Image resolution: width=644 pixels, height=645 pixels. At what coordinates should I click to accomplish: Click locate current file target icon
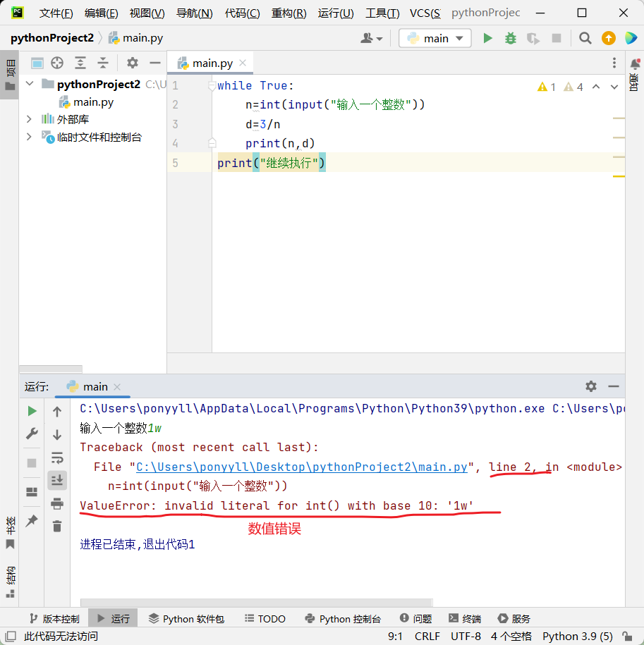point(57,63)
